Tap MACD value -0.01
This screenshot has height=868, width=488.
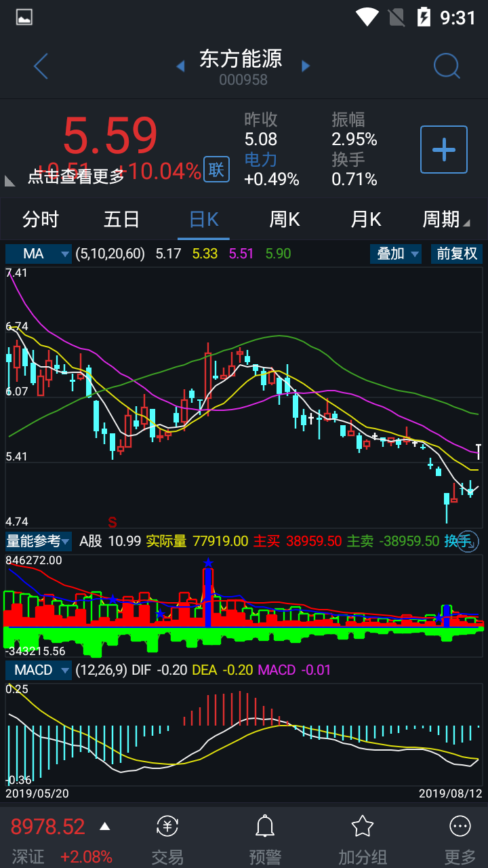[315, 670]
